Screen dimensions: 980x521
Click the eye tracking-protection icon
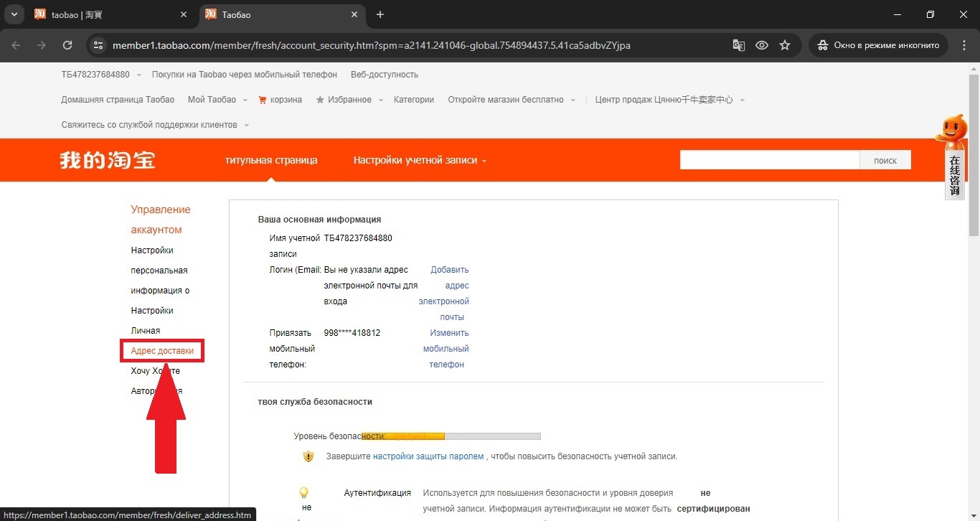762,45
